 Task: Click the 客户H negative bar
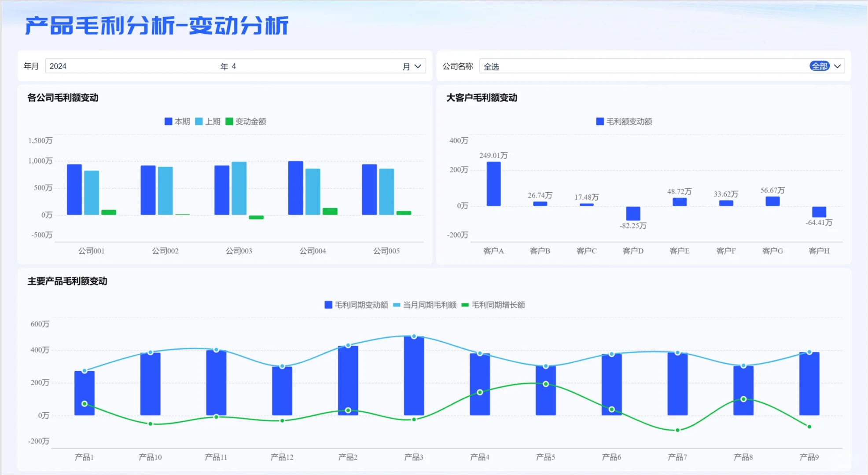pos(819,212)
